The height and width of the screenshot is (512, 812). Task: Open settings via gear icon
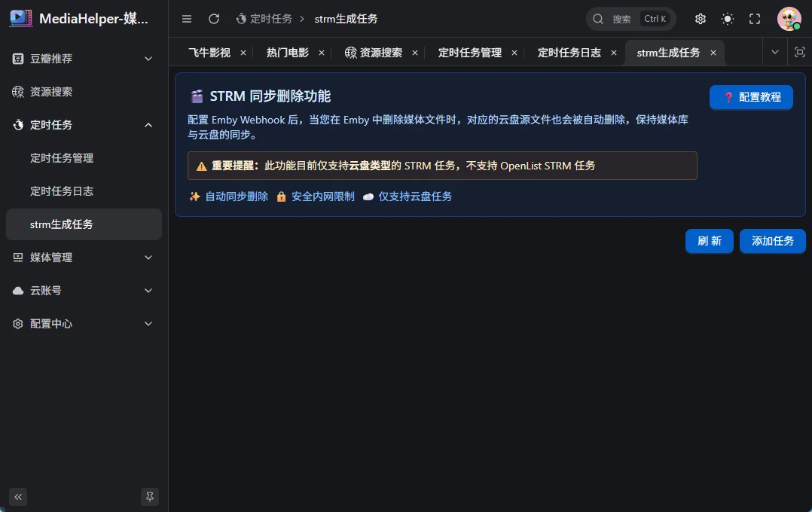pos(701,19)
